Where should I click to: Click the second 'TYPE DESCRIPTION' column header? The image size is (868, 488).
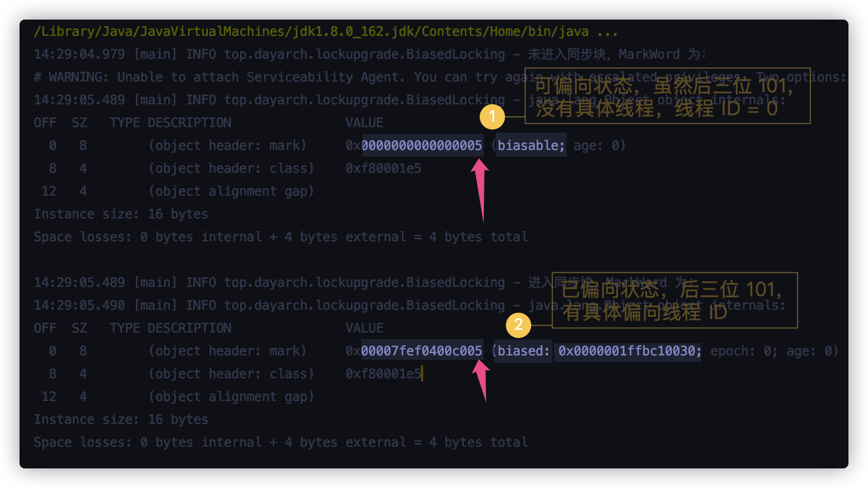pyautogui.click(x=171, y=328)
